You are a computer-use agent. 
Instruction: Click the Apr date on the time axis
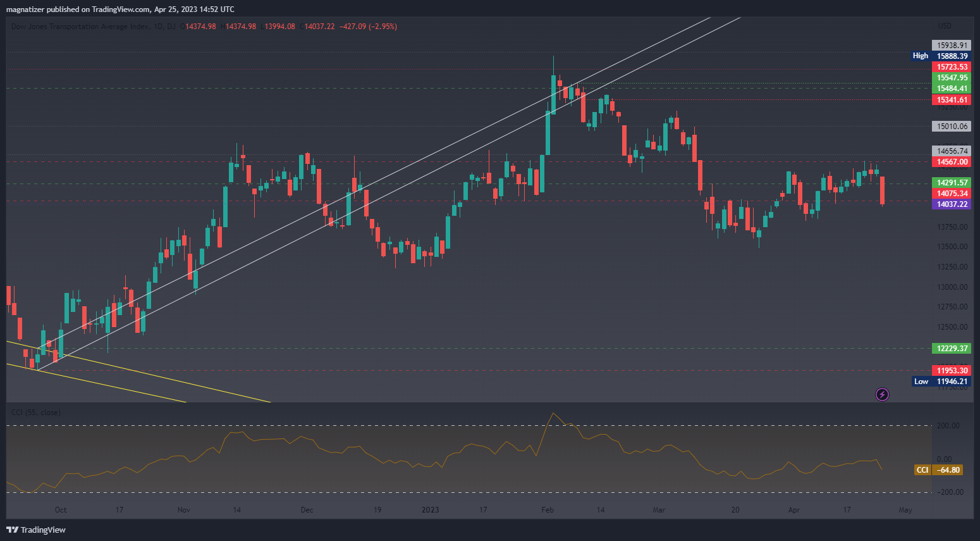794,510
